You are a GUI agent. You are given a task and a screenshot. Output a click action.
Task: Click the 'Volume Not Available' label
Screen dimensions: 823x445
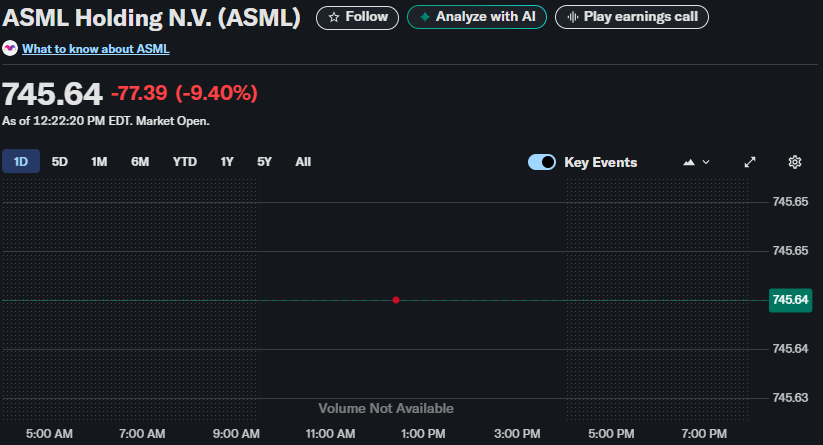386,408
